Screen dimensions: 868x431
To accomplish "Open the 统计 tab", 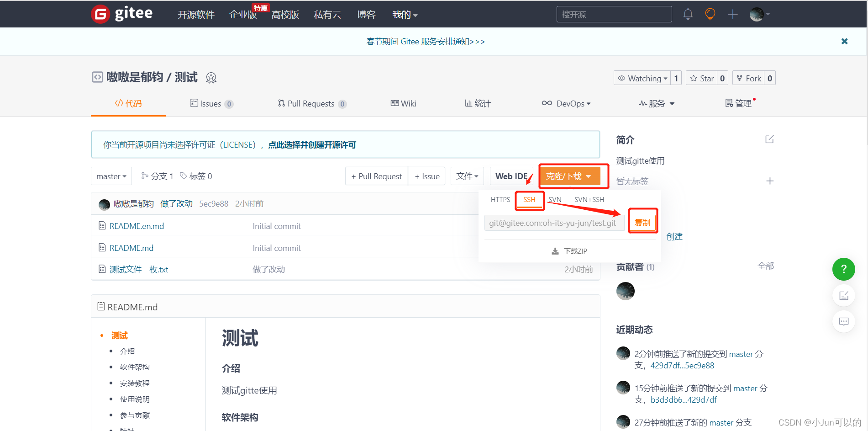I will click(x=478, y=103).
